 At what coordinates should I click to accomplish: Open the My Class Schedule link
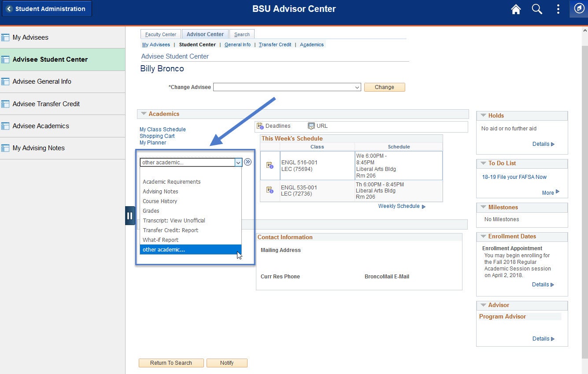click(163, 130)
